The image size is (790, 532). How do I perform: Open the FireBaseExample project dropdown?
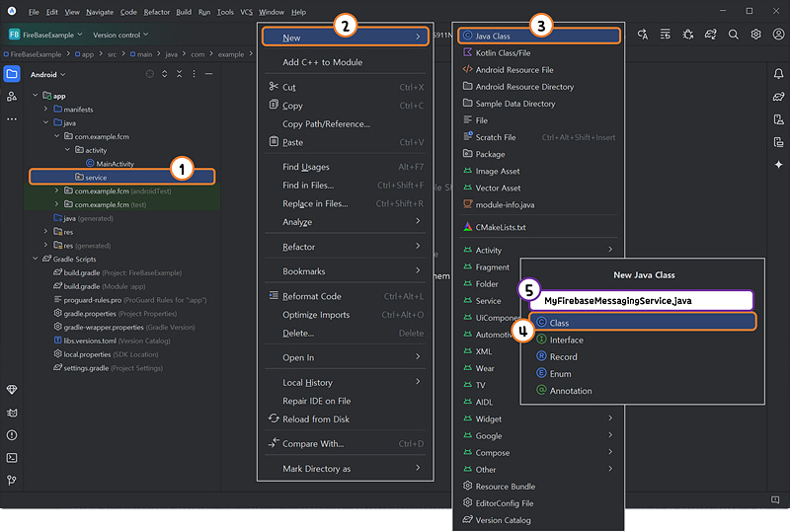45,35
